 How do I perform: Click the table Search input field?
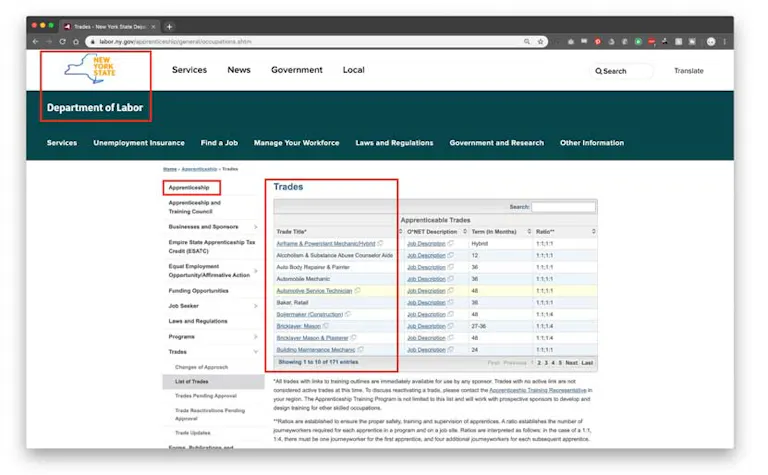pyautogui.click(x=563, y=207)
